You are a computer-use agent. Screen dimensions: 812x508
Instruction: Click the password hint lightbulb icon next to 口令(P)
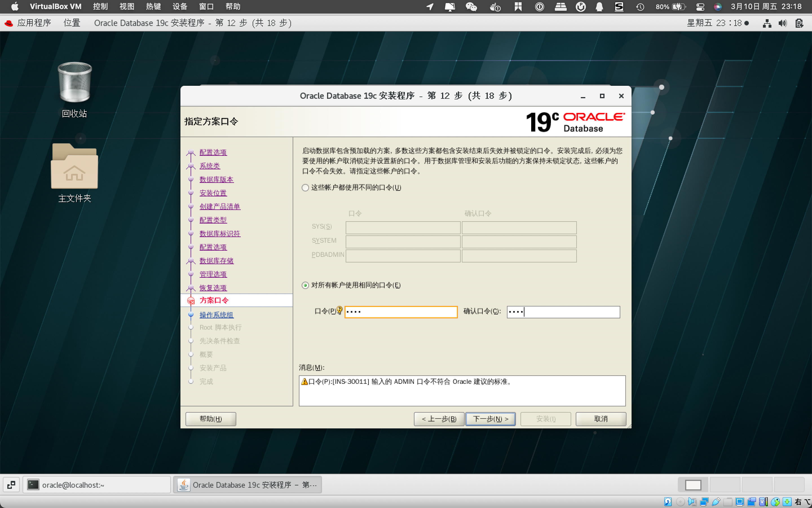point(339,310)
